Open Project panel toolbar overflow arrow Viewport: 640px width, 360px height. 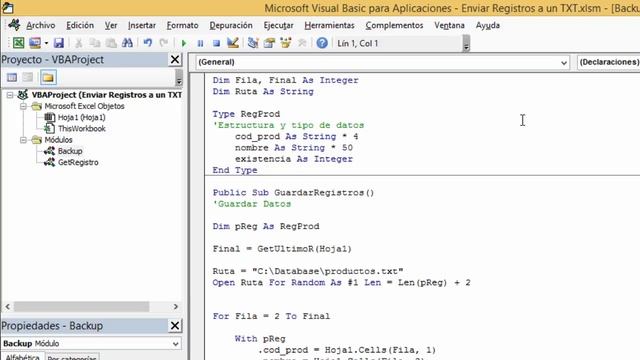179,78
